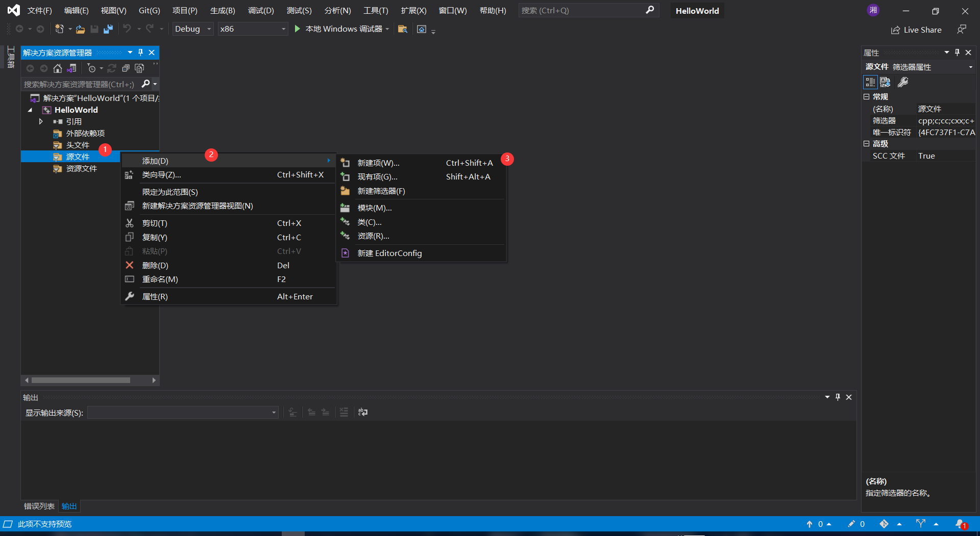Image resolution: width=980 pixels, height=536 pixels.
Task: Open the x86 platform dropdown
Action: (253, 29)
